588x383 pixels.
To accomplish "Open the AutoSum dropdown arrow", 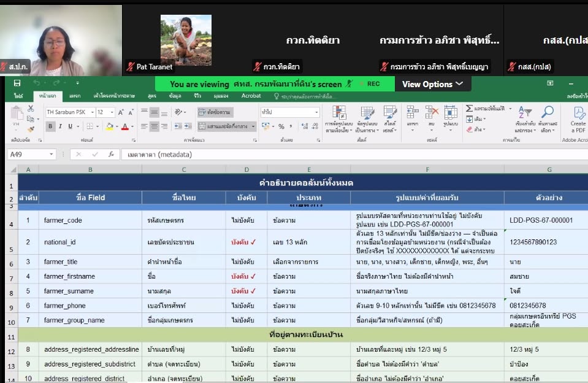I will pyautogui.click(x=510, y=109).
